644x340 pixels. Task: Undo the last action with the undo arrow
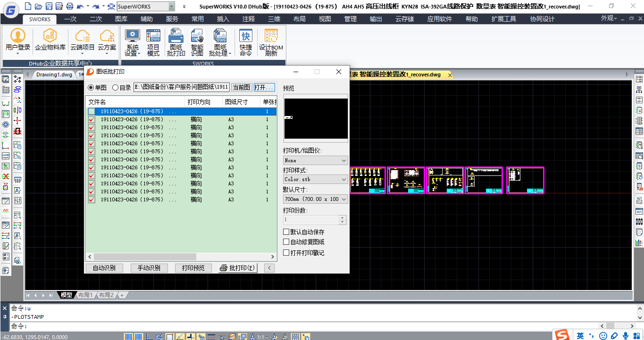point(80,6)
